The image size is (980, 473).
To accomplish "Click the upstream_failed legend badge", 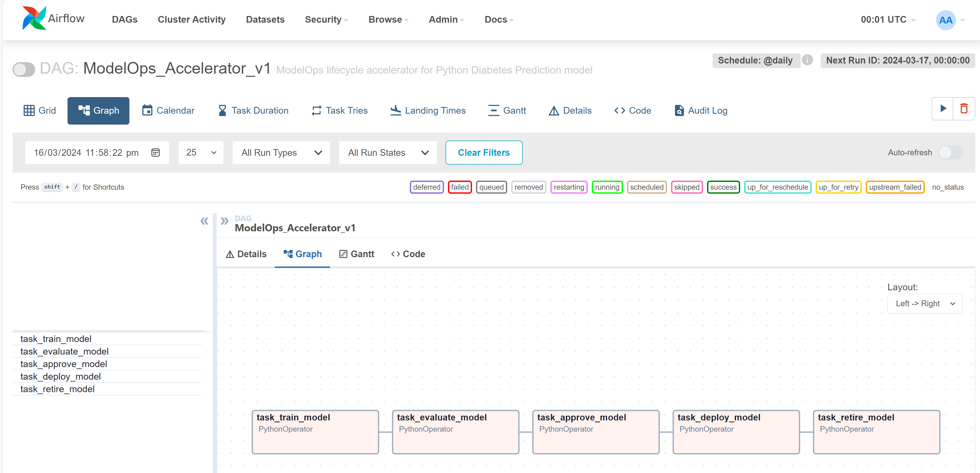I will click(895, 187).
